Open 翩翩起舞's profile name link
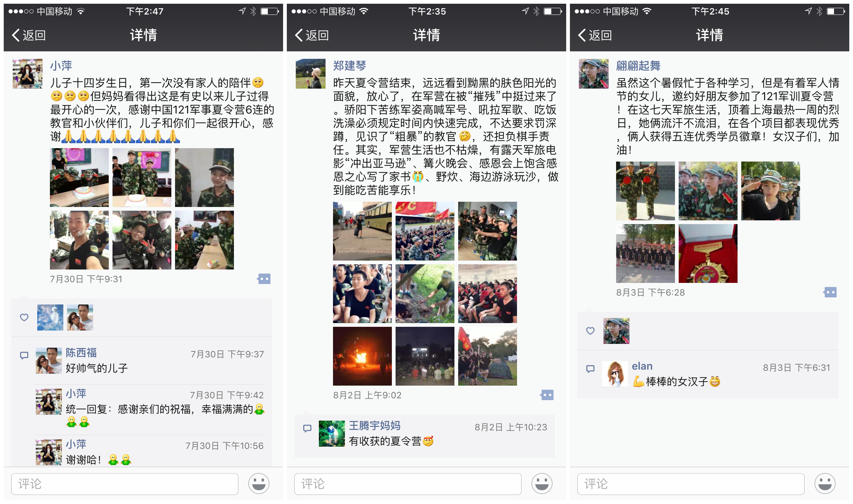The image size is (853, 504). 638,66
